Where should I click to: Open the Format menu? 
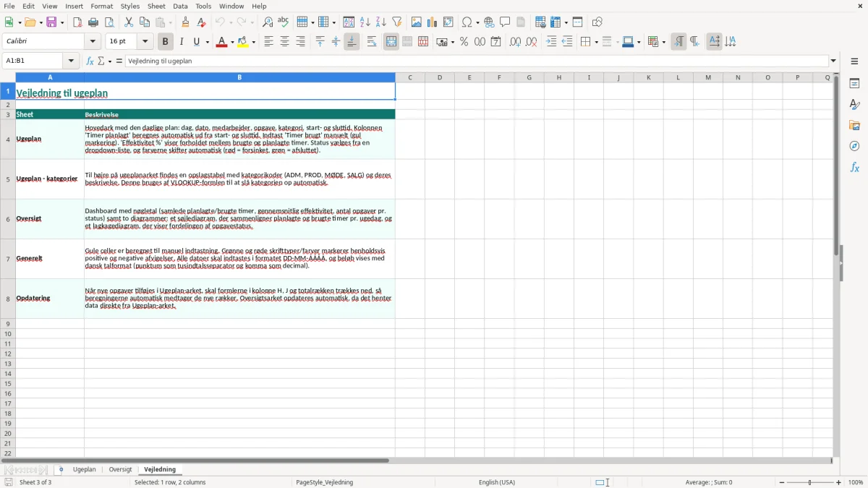click(x=102, y=6)
